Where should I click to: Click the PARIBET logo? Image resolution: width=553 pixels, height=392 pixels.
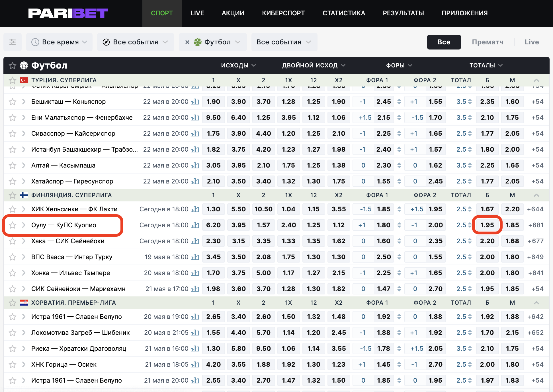(x=68, y=13)
